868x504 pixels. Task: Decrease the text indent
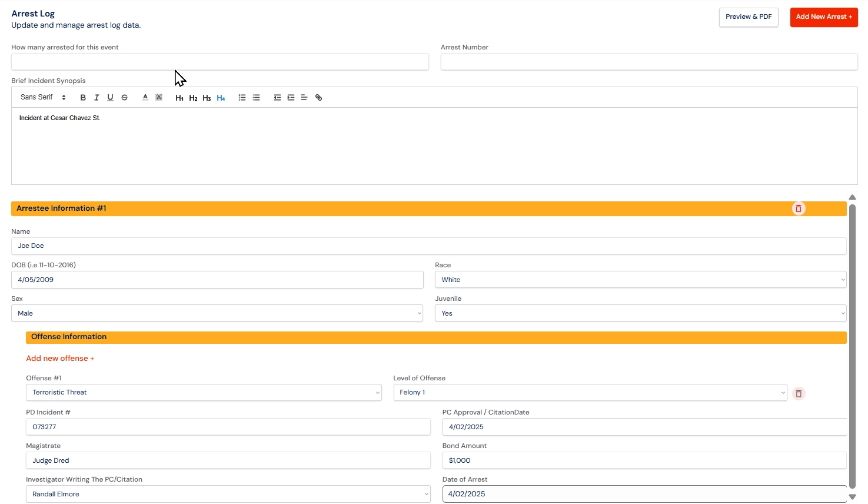point(277,98)
